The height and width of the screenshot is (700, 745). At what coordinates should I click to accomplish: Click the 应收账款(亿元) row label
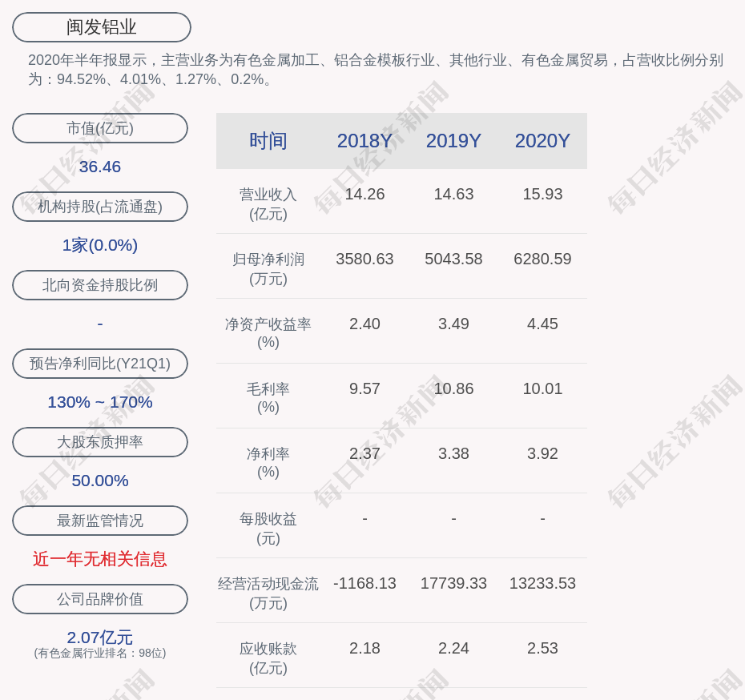[268, 658]
